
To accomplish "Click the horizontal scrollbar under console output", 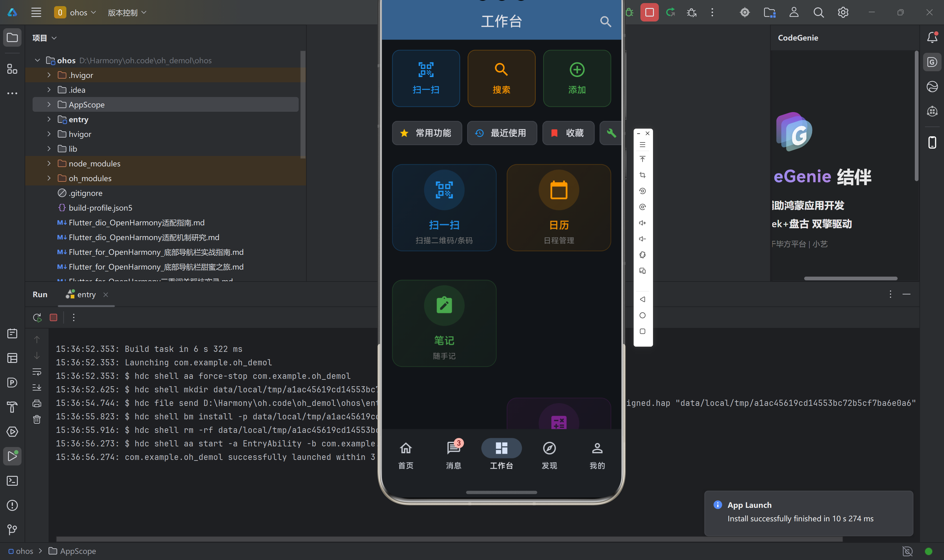I will pyautogui.click(x=449, y=539).
